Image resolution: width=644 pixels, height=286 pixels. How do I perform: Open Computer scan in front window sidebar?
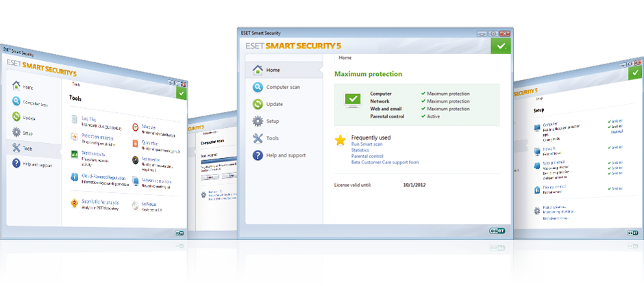pyautogui.click(x=284, y=87)
